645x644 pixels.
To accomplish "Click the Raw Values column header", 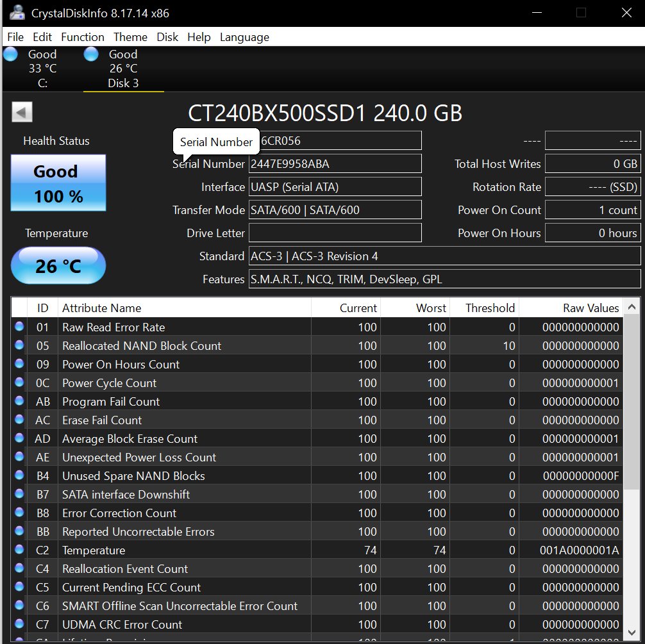I will (571, 308).
